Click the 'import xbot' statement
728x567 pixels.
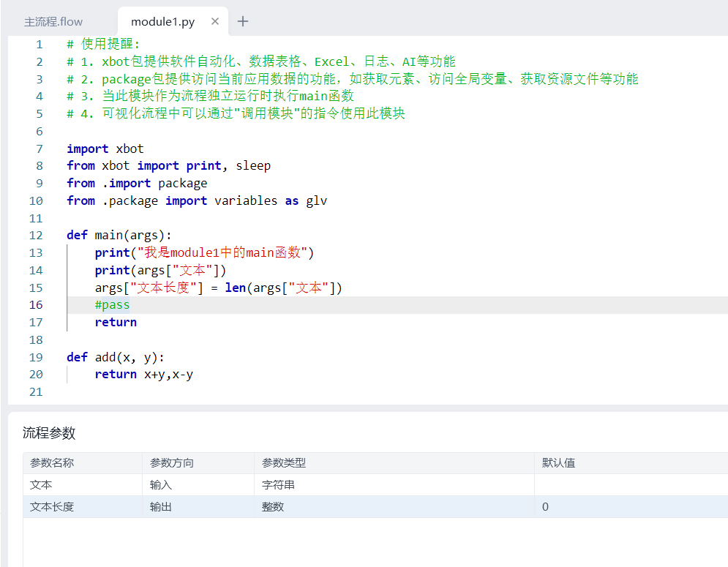pos(105,149)
